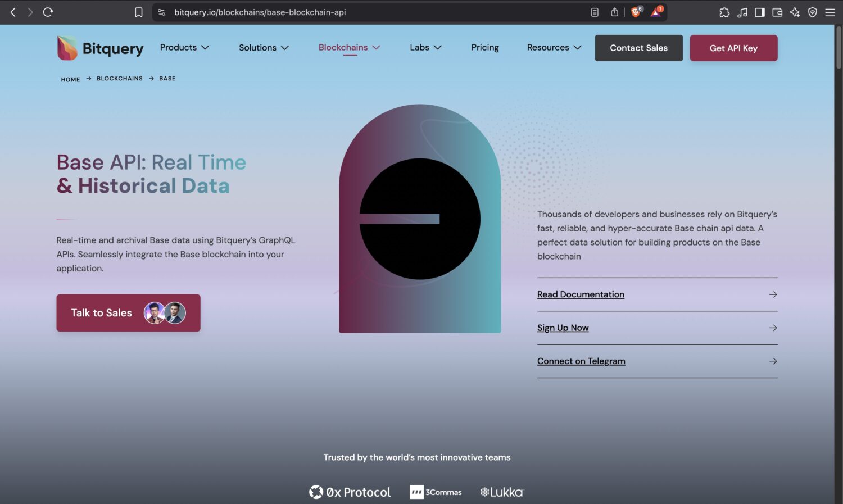Click the share icon in address bar
The image size is (843, 504).
coord(615,12)
